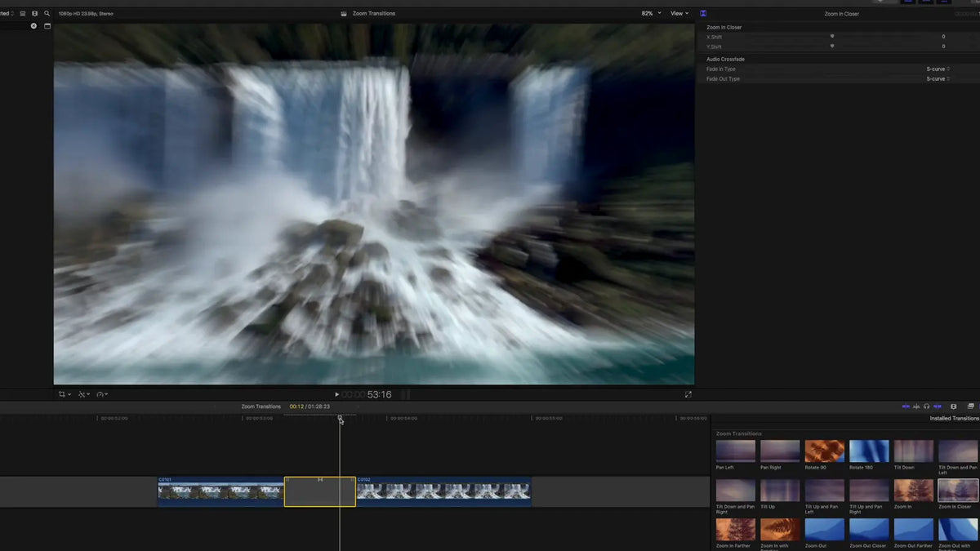Click the 1080p HD 23.98p Stereo label

86,13
